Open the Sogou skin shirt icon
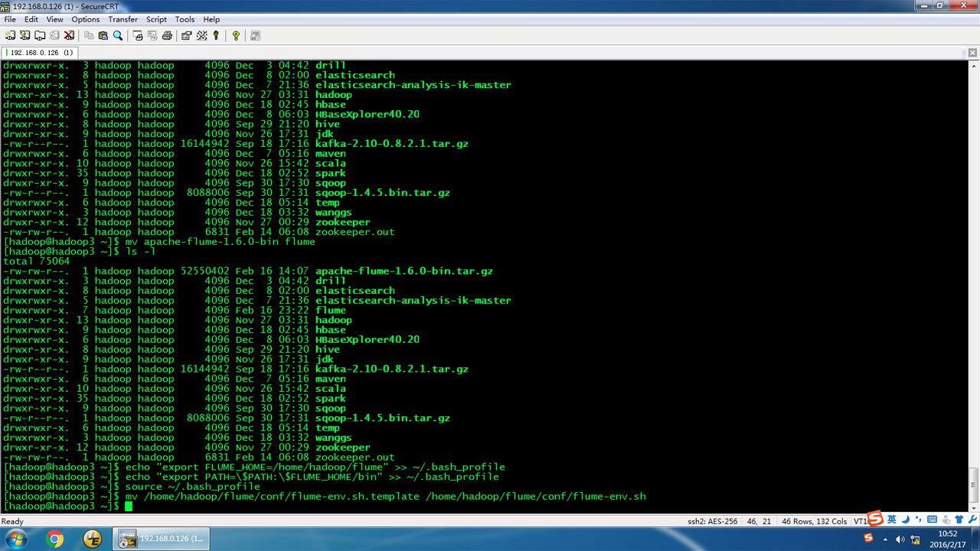Image resolution: width=980 pixels, height=551 pixels. 959,520
